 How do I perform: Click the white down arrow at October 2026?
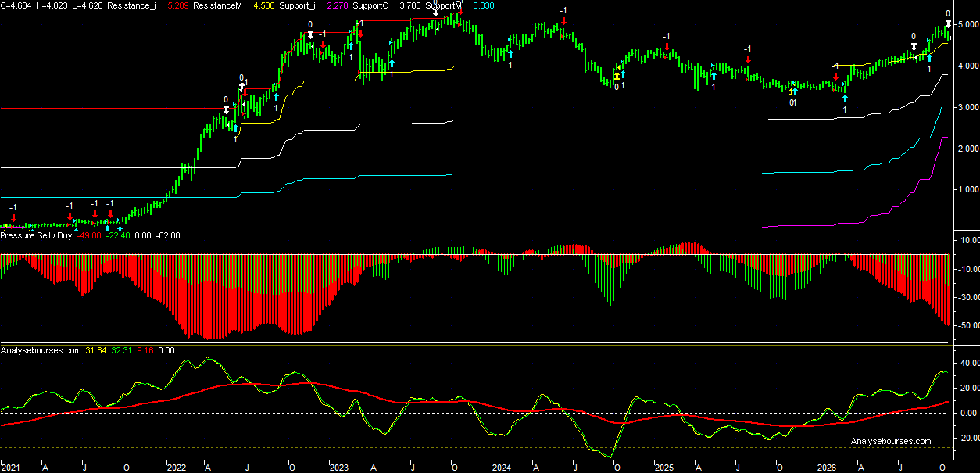(x=948, y=24)
